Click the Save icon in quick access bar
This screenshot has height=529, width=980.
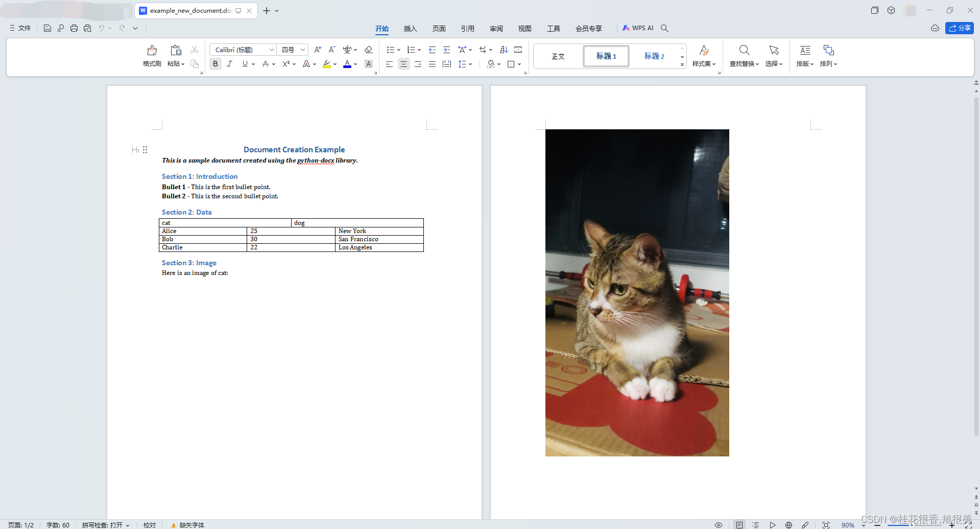47,28
